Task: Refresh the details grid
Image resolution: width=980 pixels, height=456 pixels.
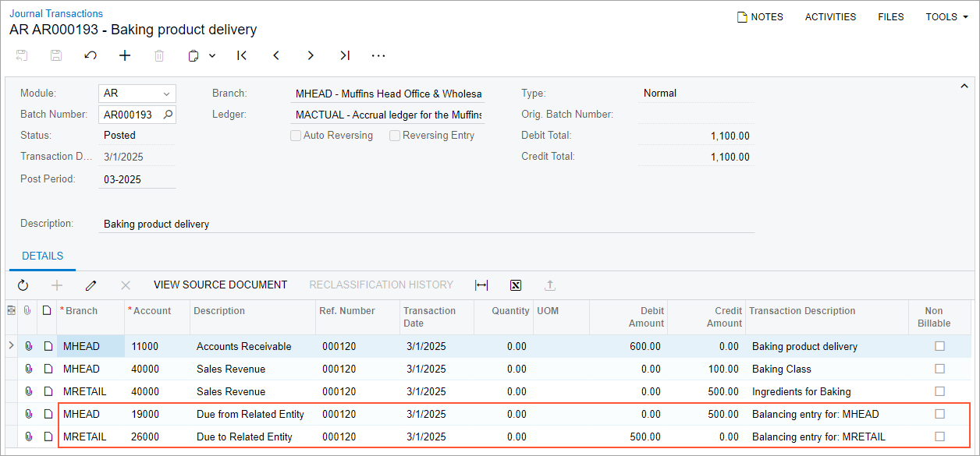Action: tap(23, 285)
